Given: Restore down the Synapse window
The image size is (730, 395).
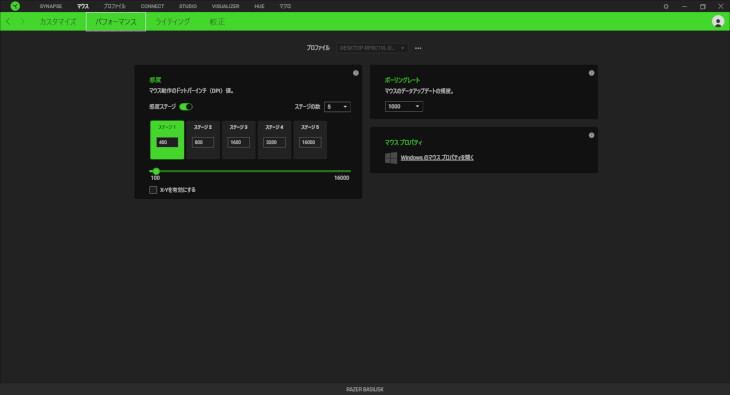Looking at the screenshot, I should coord(703,7).
